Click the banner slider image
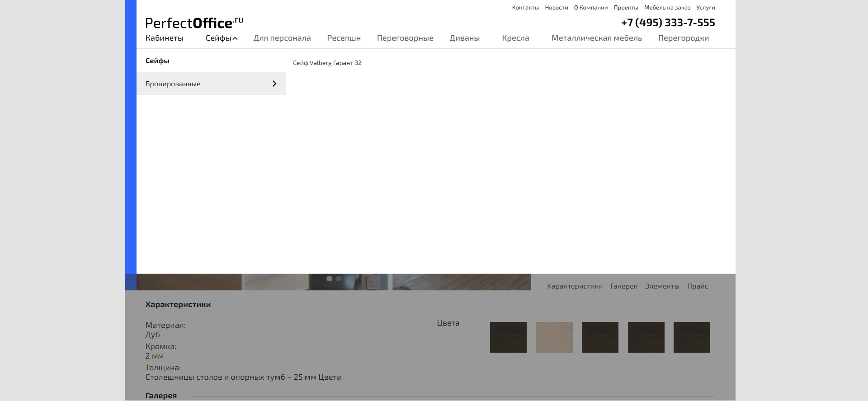Viewport: 868px width, 401px height. click(334, 282)
